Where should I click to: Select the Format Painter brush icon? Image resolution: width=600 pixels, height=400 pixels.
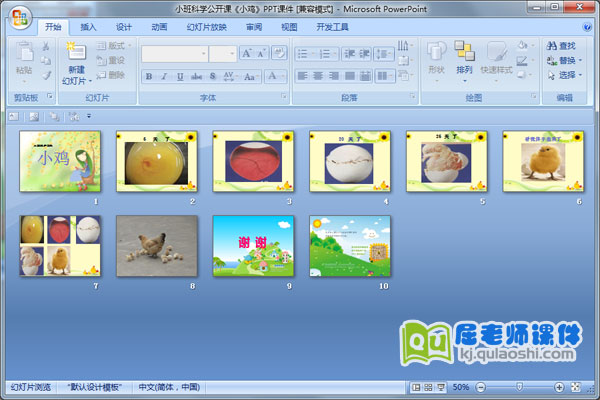46,75
